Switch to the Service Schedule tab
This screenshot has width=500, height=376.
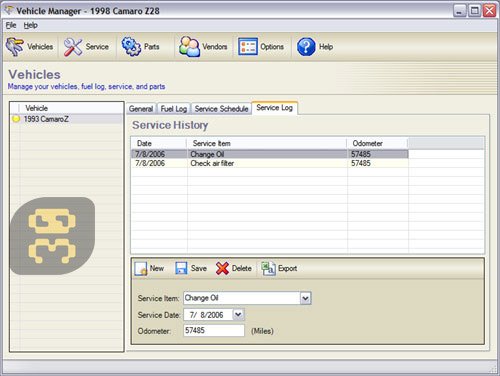pos(221,109)
